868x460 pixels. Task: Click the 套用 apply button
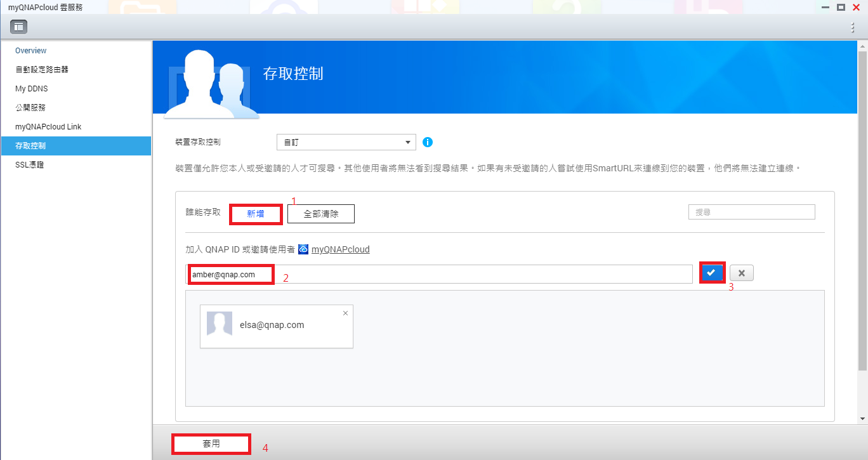coord(211,444)
